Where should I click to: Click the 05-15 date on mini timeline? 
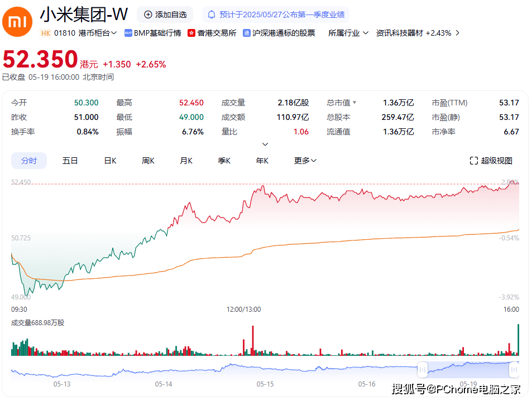[x=265, y=384]
